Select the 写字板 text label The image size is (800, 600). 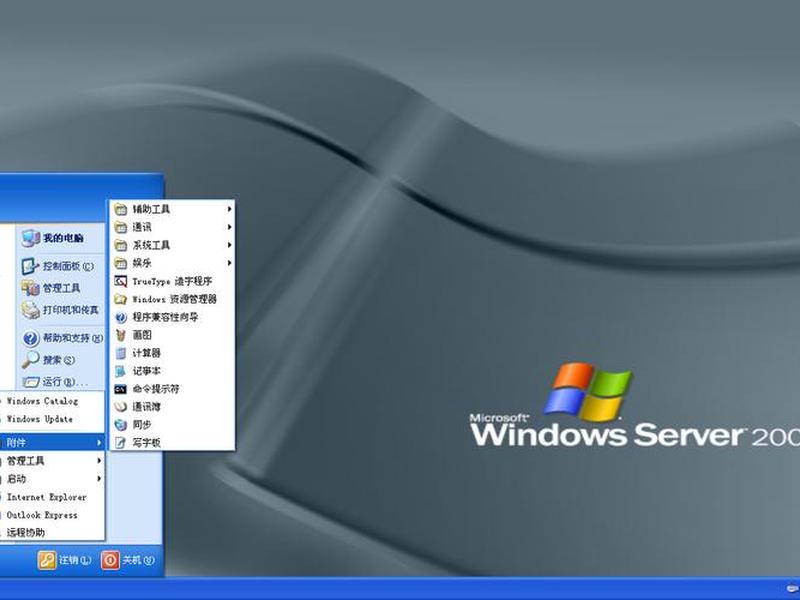[x=146, y=443]
